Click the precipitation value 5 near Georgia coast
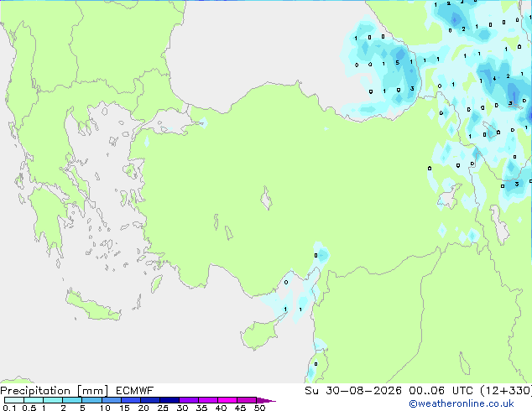 397,63
